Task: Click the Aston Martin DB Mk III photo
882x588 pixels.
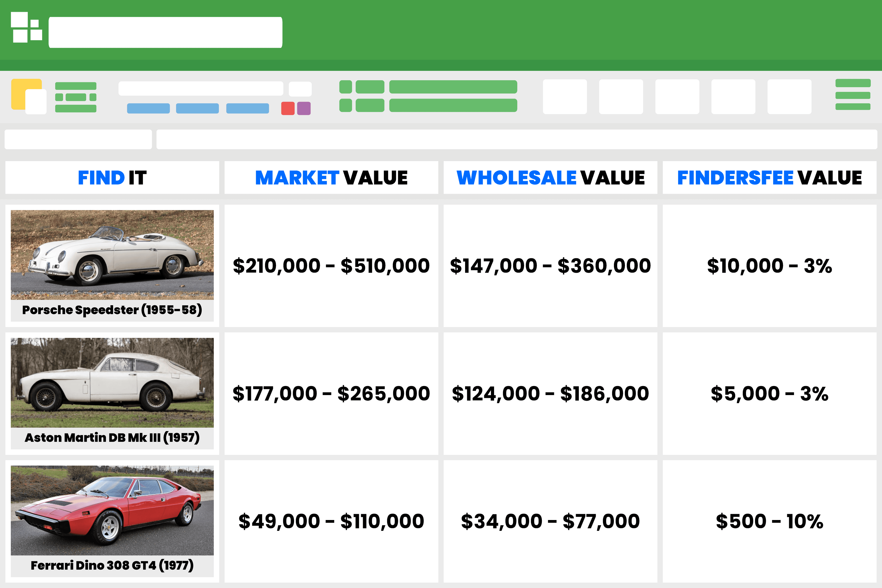Action: coord(112,382)
